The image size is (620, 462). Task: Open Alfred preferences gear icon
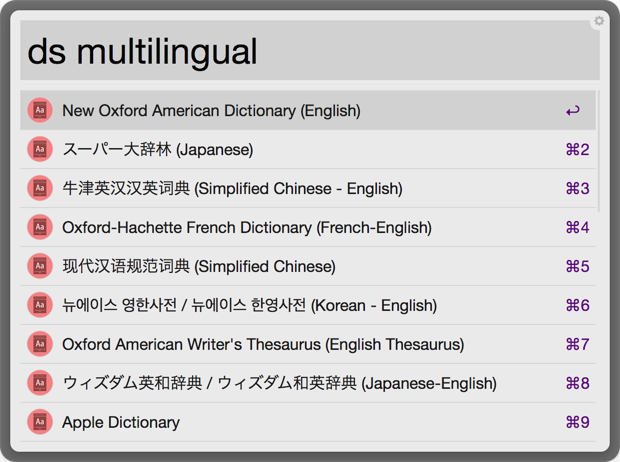599,21
